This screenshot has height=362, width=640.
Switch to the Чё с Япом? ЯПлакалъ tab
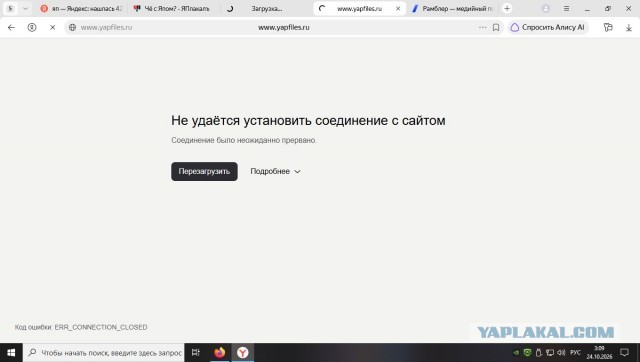point(173,8)
